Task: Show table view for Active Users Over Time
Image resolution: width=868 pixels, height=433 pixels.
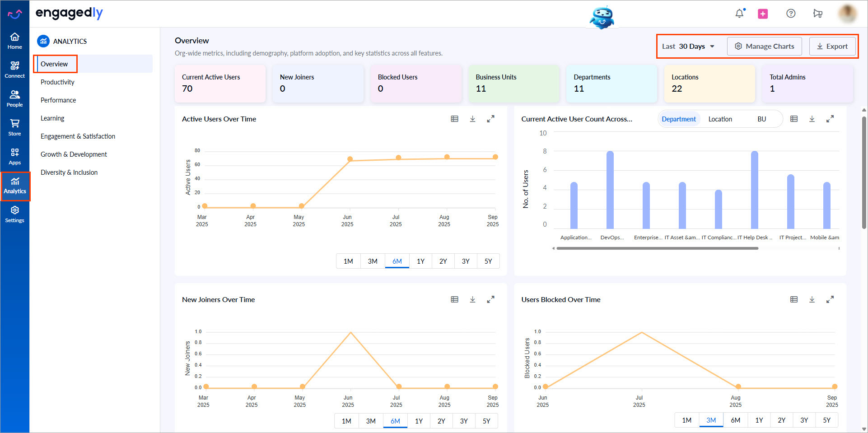Action: (454, 119)
